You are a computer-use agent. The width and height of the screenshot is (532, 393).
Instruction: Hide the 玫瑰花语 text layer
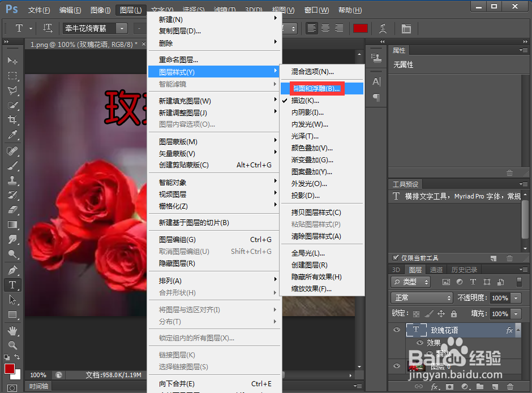(x=396, y=330)
